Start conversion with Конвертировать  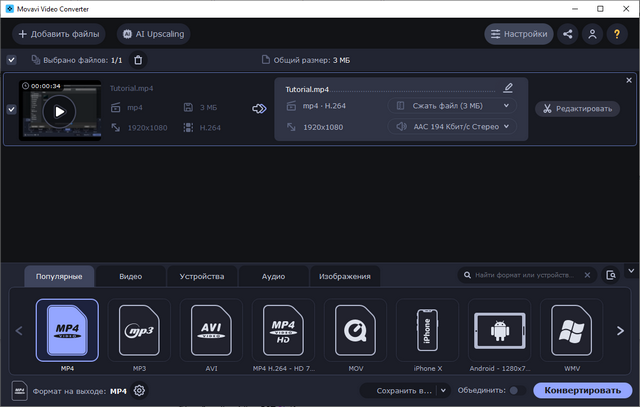[583, 391]
